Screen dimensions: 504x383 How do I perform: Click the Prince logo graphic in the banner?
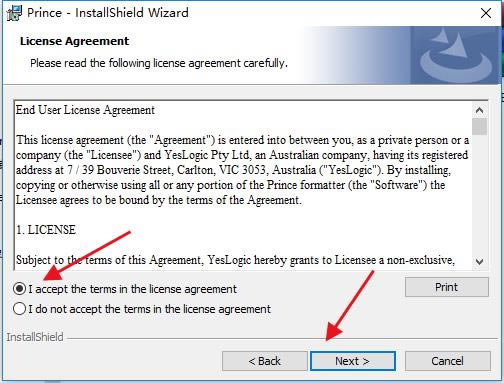click(x=456, y=55)
